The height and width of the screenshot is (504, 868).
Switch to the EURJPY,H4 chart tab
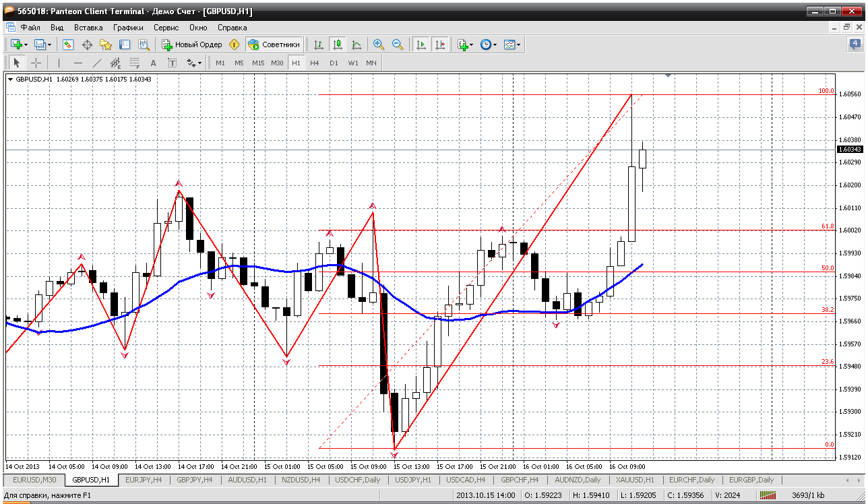(x=144, y=480)
